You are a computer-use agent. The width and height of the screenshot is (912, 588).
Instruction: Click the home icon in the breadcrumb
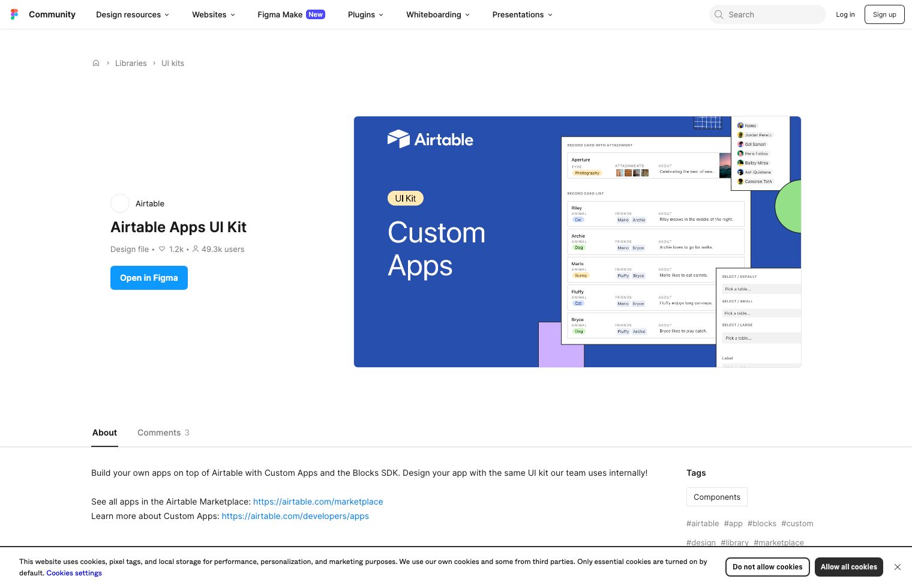coord(96,63)
